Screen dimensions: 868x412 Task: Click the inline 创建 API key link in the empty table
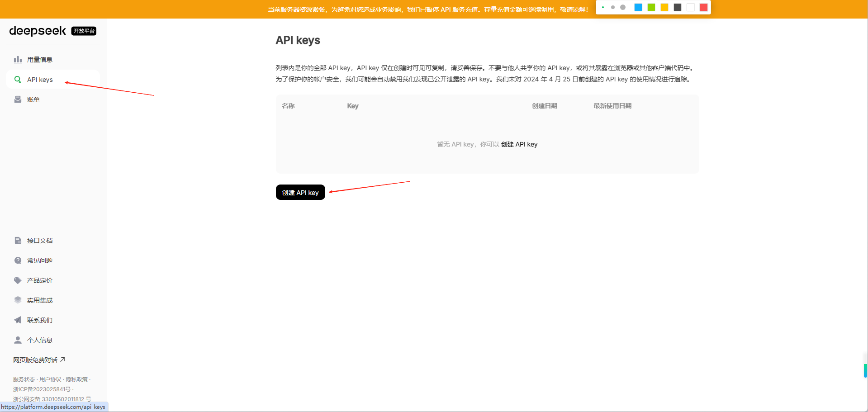[519, 144]
